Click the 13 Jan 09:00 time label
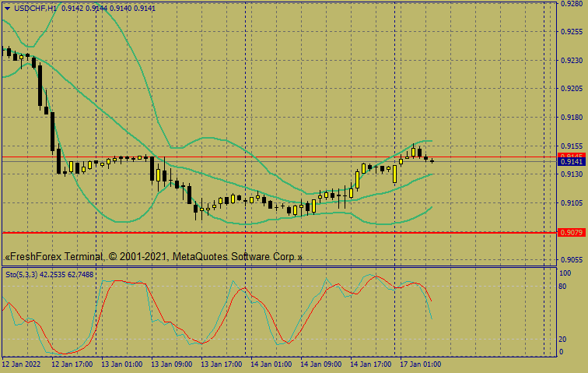588x373 pixels. (172, 364)
